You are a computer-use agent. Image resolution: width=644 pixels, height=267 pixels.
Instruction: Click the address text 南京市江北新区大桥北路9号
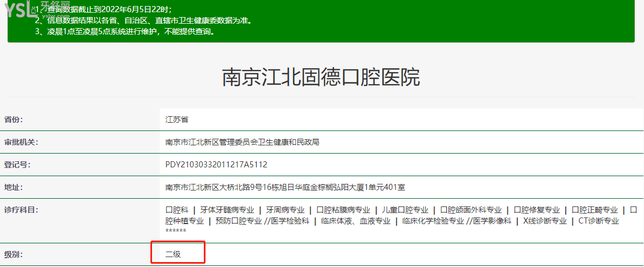[x=214, y=187]
